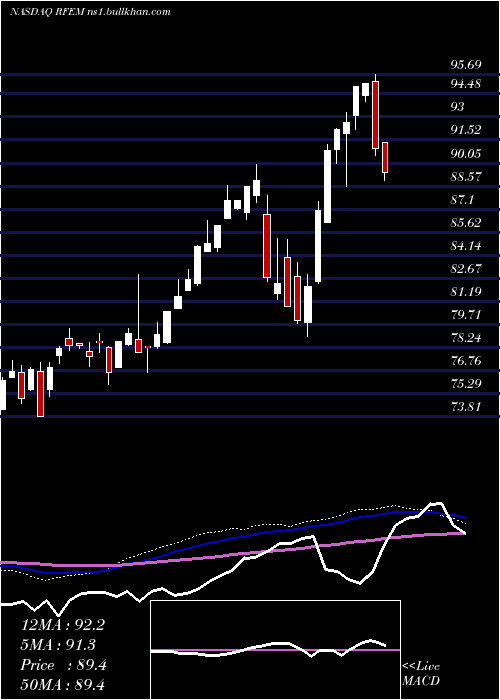
Task: Click the 73.81 price axis label
Action: 466,407
